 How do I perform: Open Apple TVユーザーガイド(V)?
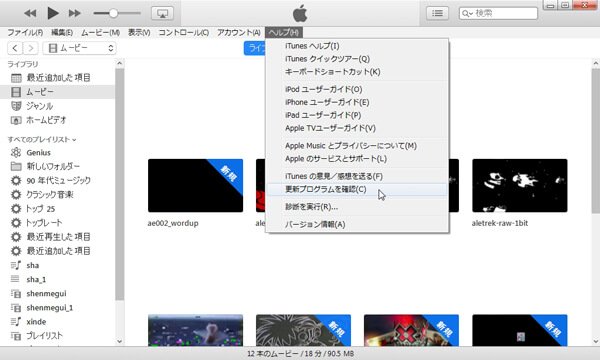coord(357,128)
